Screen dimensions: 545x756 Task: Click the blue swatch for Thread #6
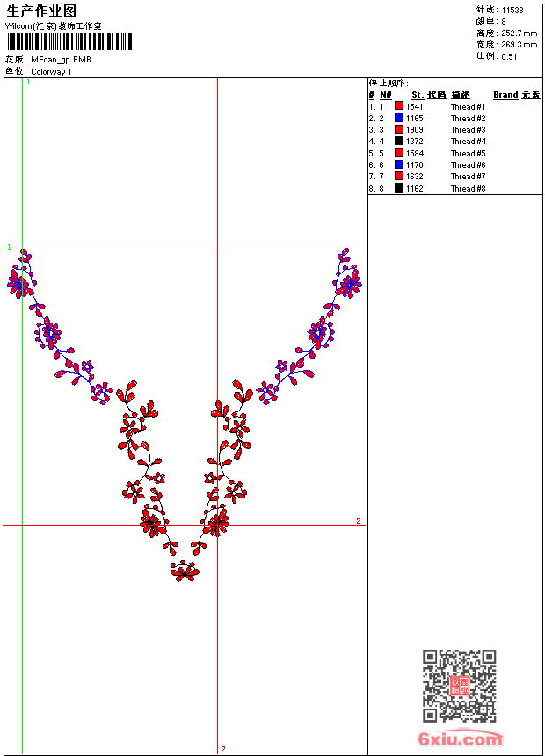[x=399, y=164]
